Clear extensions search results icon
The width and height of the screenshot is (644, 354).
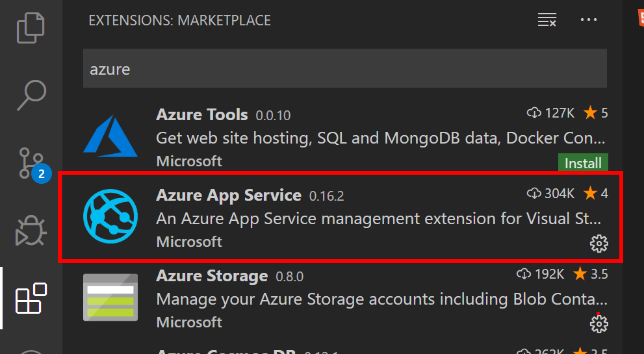pyautogui.click(x=547, y=19)
